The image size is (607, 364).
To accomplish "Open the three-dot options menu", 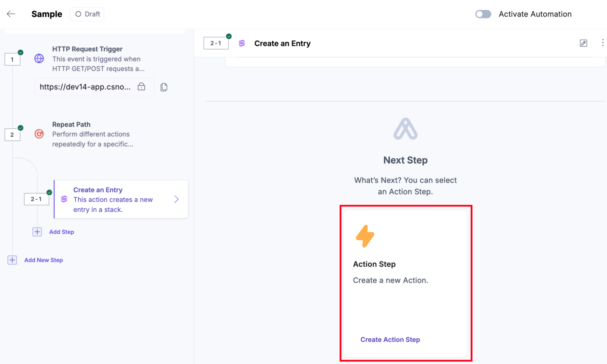I will coord(602,43).
